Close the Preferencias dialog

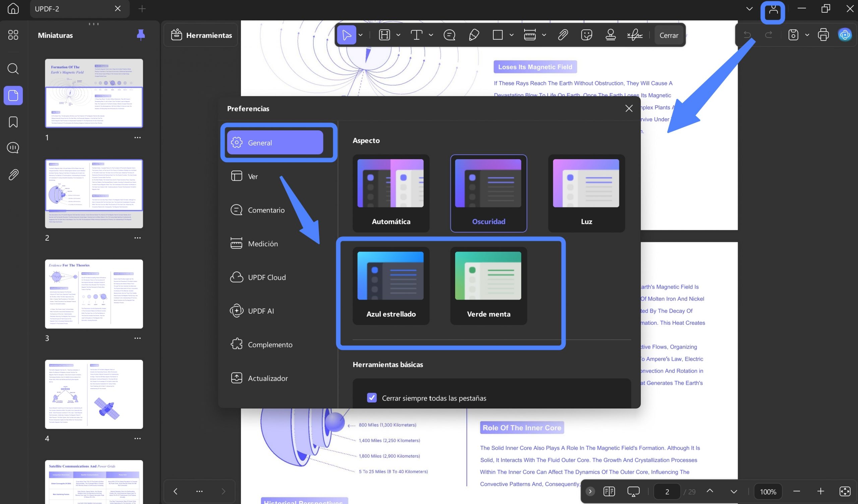(x=629, y=108)
